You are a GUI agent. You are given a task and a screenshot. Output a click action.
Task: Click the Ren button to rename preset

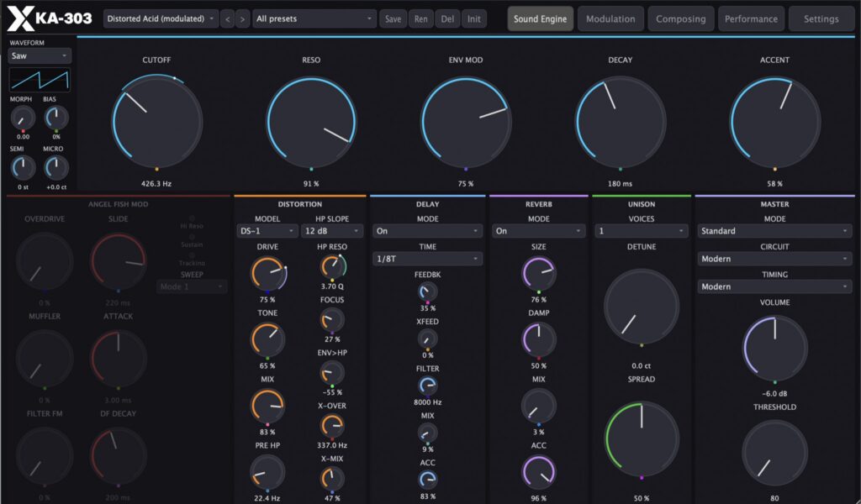(420, 18)
